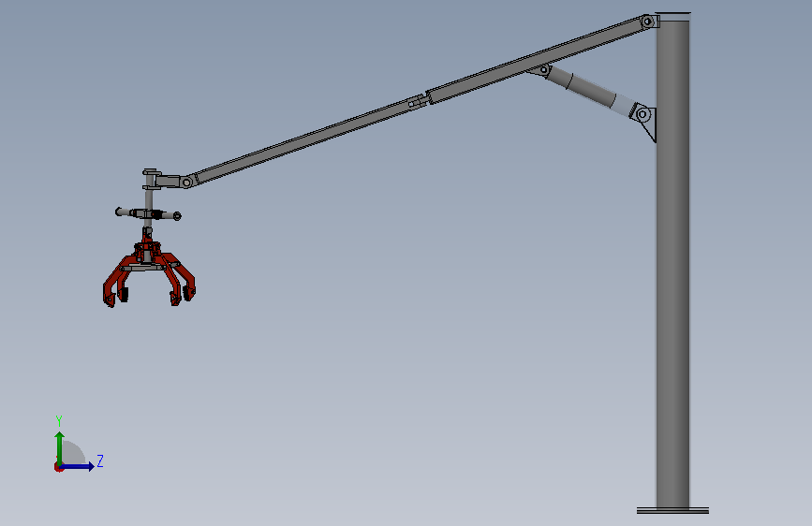Select the pivot pin at column top

coord(648,22)
